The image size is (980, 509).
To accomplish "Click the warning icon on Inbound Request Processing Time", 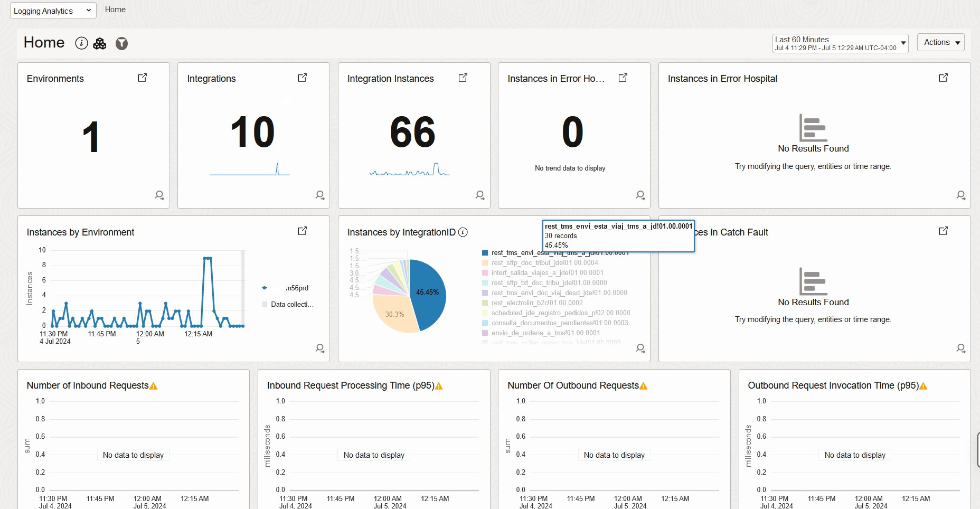I will coord(439,386).
